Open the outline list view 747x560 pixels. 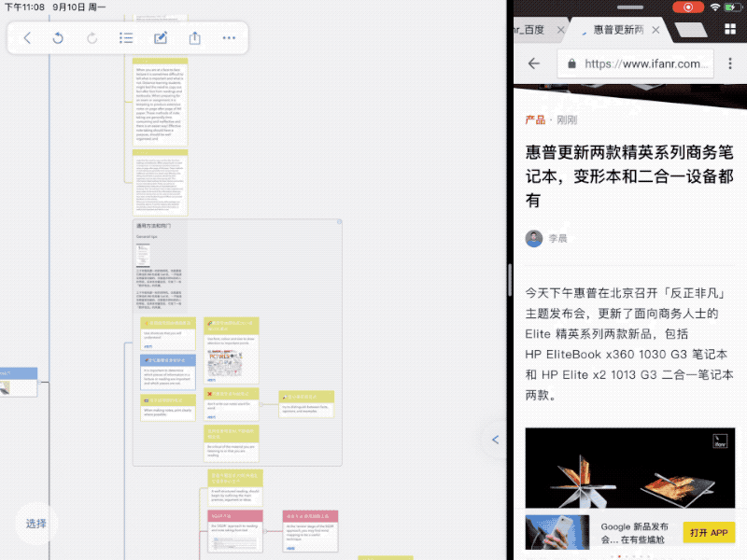pos(126,38)
